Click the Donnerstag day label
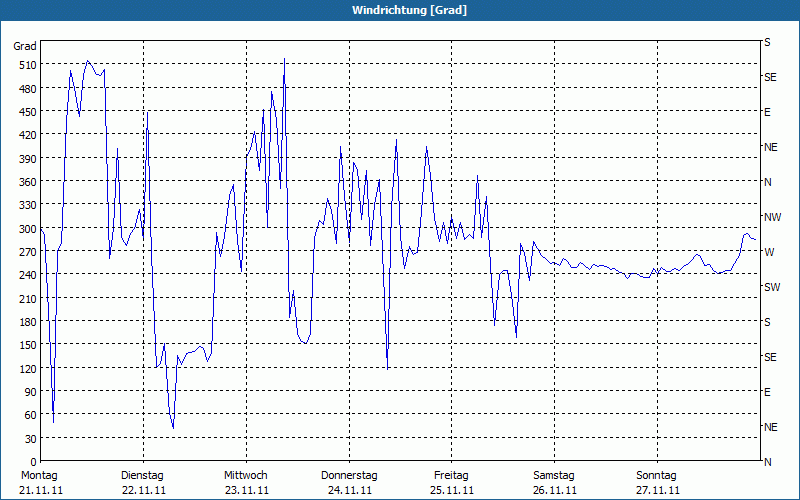Image resolution: width=800 pixels, height=500 pixels. tap(349, 475)
